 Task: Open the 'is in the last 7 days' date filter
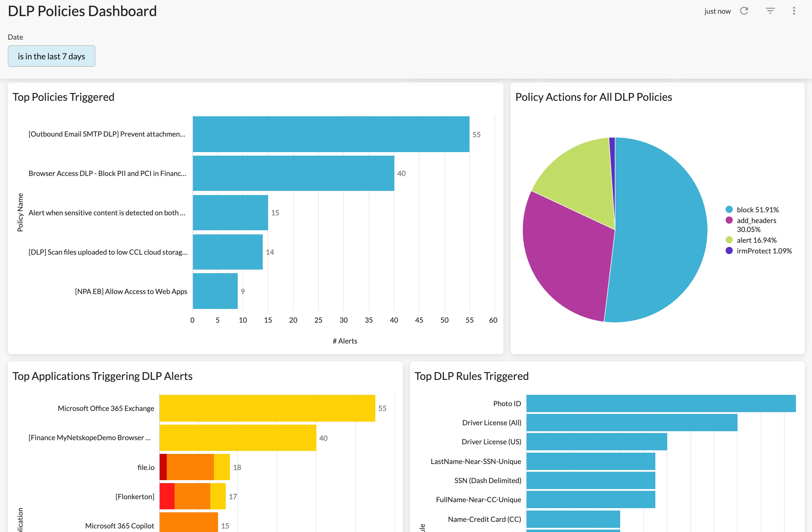point(52,56)
